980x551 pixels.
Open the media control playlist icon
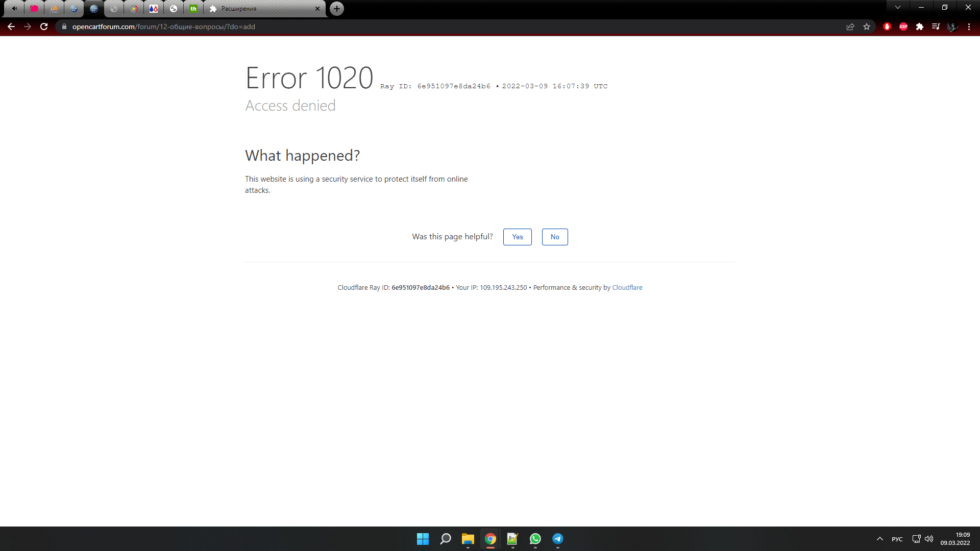(936, 27)
